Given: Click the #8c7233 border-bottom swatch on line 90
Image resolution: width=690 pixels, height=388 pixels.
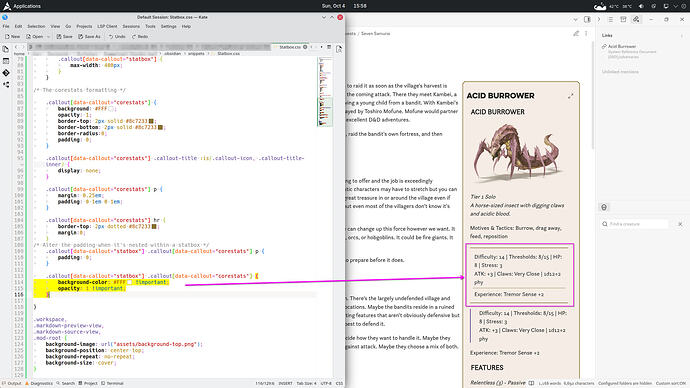Looking at the screenshot, I should [x=160, y=127].
